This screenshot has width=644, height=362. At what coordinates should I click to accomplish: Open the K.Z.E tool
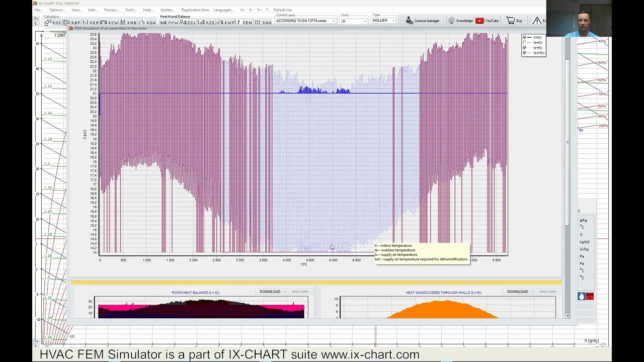point(206,23)
